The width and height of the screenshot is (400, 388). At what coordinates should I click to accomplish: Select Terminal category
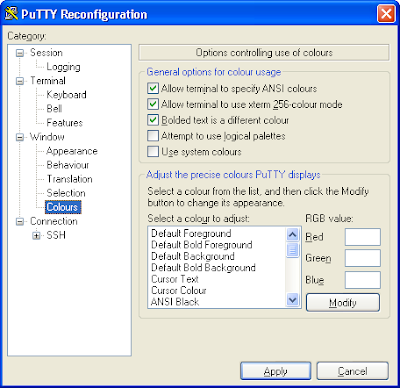coord(48,81)
